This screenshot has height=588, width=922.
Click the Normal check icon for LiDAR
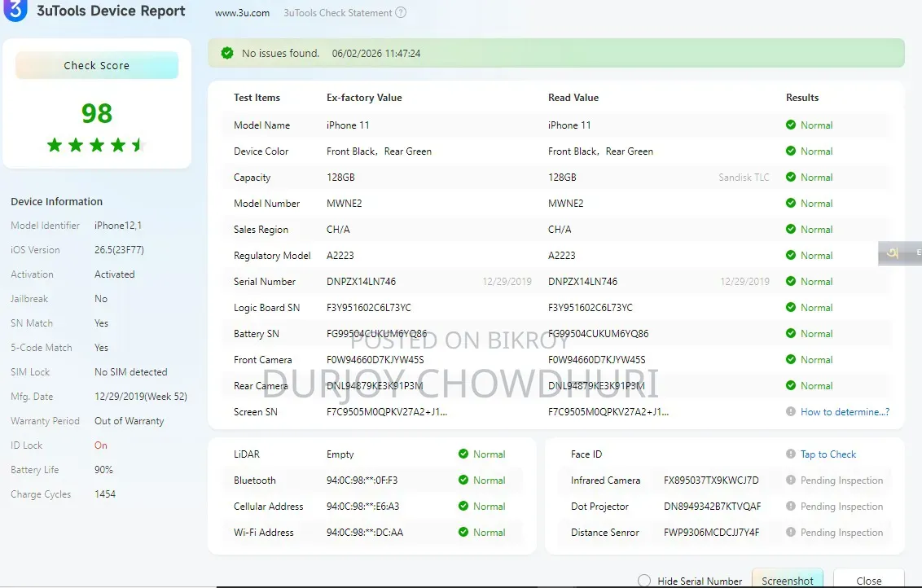(x=463, y=454)
